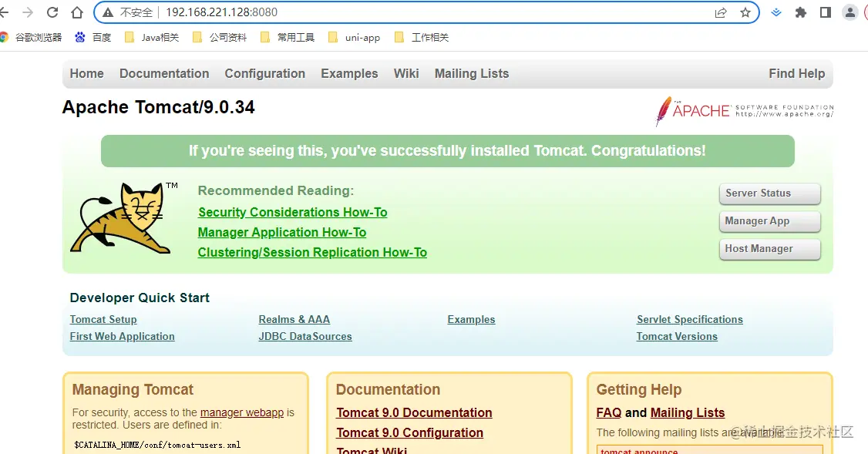Open the uni-app bookmark folder
Viewport: 868px width, 454px height.
[x=355, y=37]
